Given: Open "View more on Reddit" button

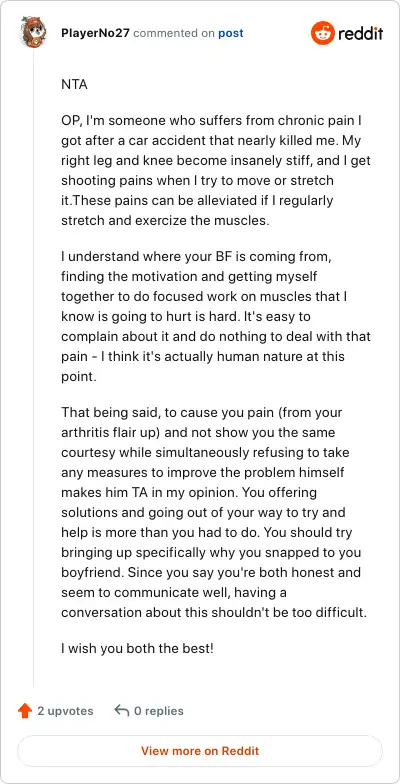Looking at the screenshot, I should click(200, 750).
